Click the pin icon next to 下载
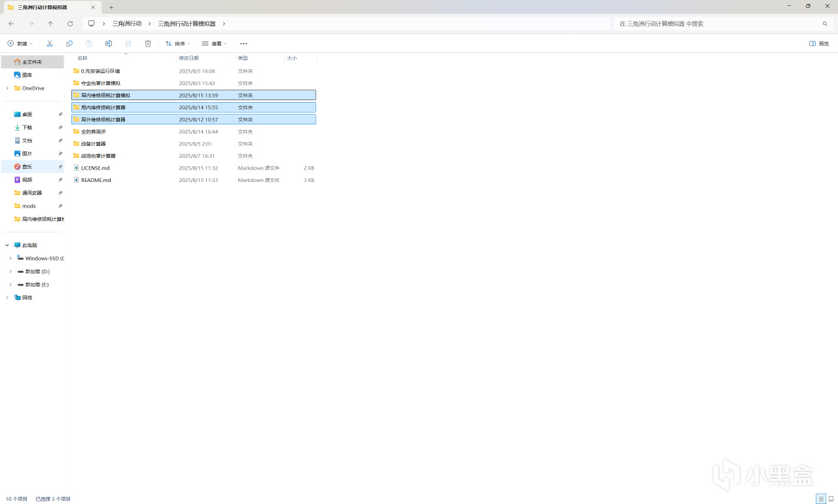 [x=60, y=128]
